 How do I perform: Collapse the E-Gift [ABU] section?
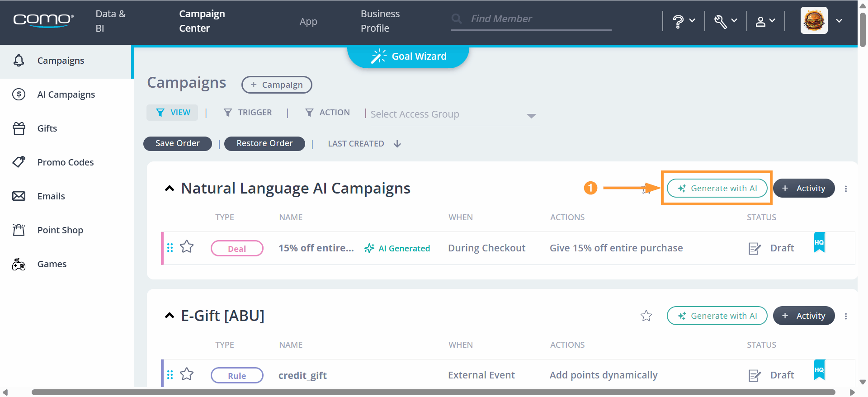[170, 316]
